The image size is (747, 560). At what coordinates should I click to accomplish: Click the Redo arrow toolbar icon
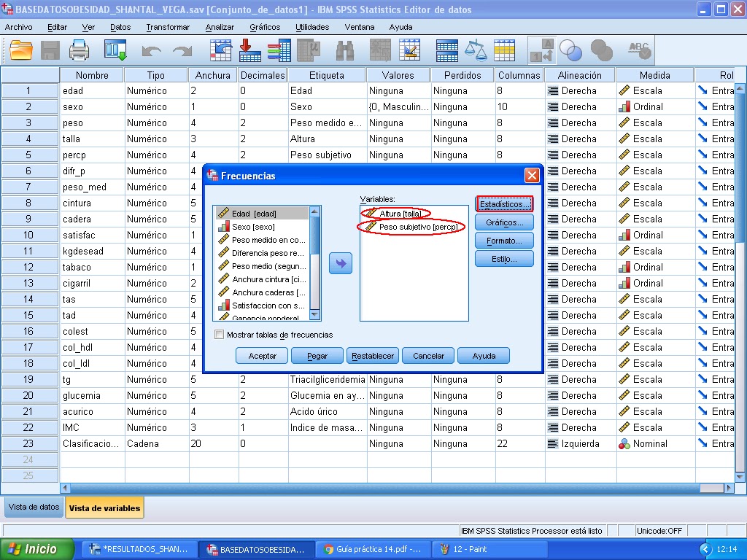pos(182,50)
